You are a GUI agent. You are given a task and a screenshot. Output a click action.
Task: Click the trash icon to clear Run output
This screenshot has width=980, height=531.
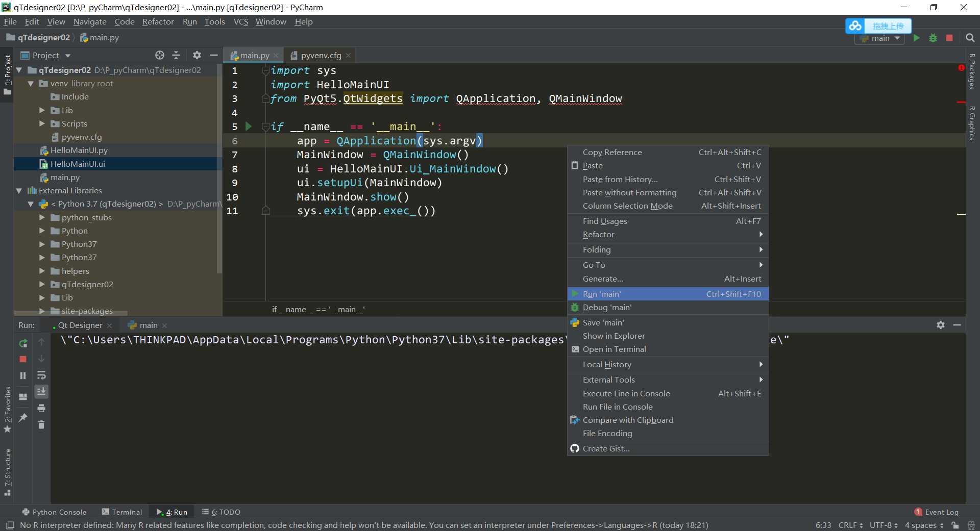pos(41,424)
